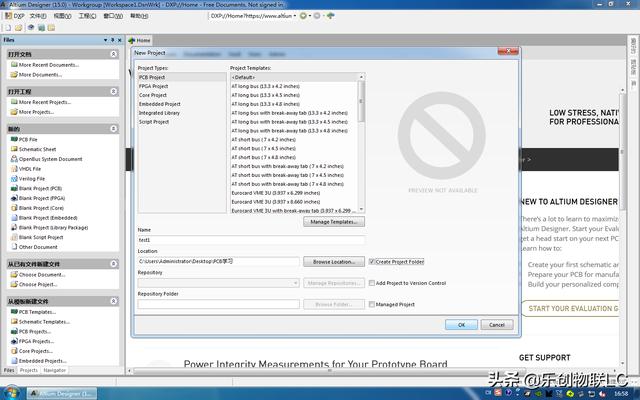Open the 视图(V) menu
Image resolution: width=640 pixels, height=400 pixels.
[x=62, y=16]
